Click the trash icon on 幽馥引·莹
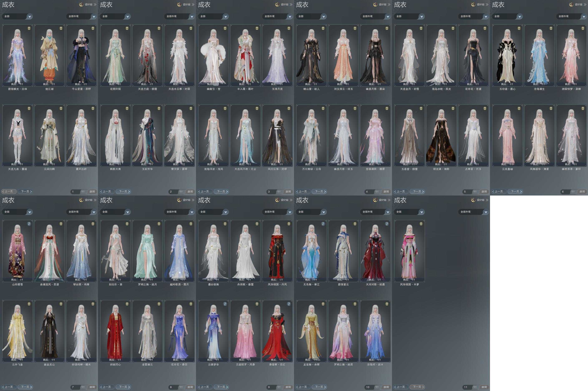The image size is (588, 391). 225,28
